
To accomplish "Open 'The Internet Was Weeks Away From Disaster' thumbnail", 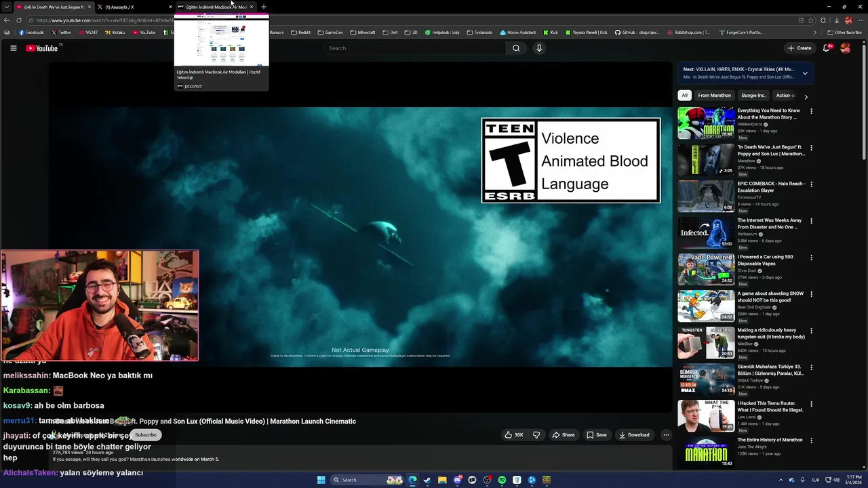I will [706, 232].
